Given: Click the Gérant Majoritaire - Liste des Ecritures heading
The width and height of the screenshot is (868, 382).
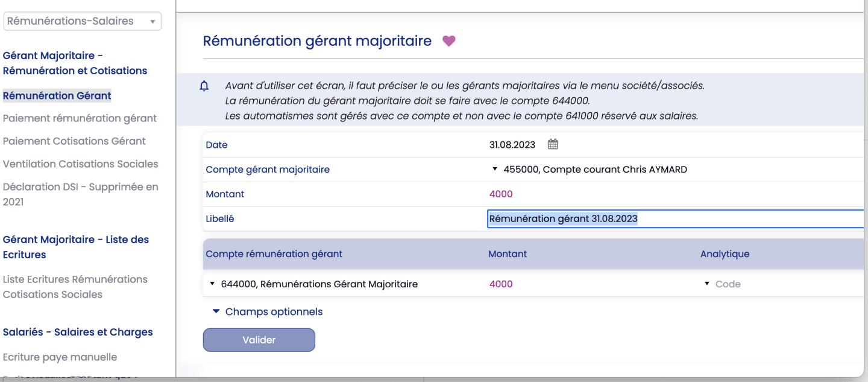Looking at the screenshot, I should click(x=76, y=247).
